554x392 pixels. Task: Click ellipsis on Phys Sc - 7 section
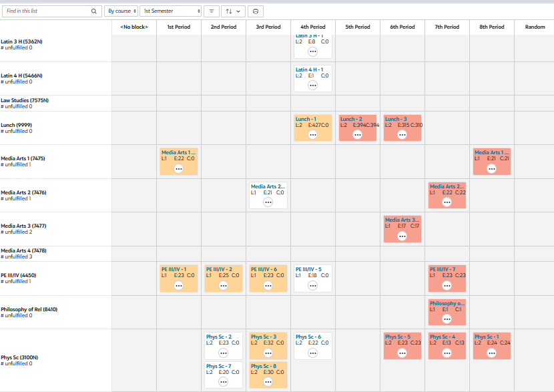(224, 382)
